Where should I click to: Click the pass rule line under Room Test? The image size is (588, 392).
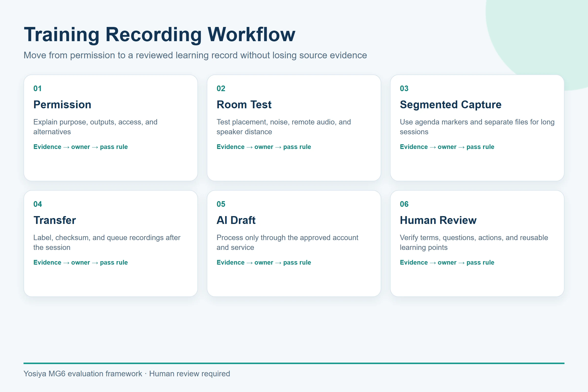click(x=264, y=147)
